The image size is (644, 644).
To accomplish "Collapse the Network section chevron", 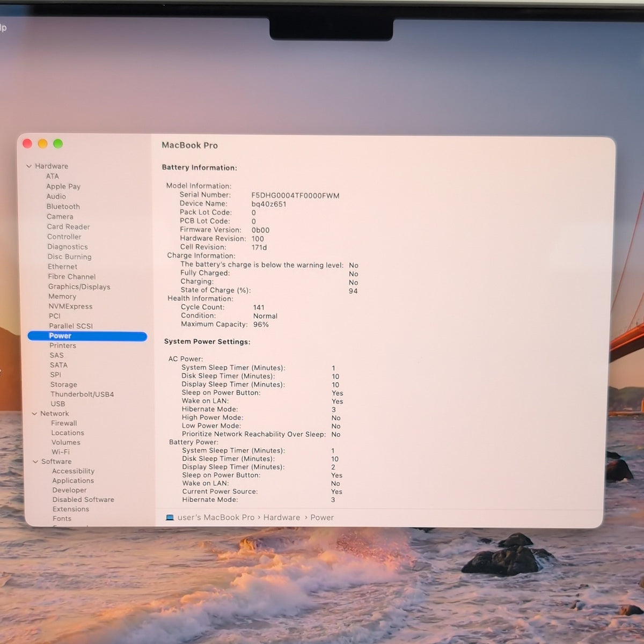I will (x=34, y=414).
